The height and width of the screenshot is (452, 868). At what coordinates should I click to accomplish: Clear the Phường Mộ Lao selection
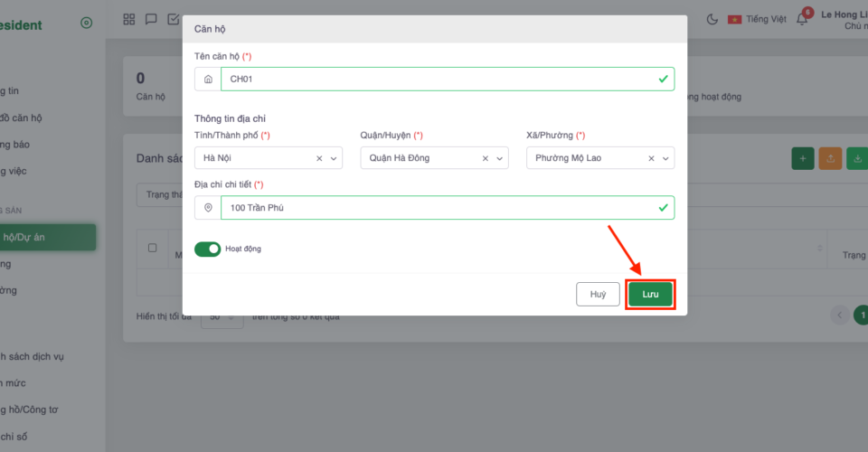(x=651, y=158)
